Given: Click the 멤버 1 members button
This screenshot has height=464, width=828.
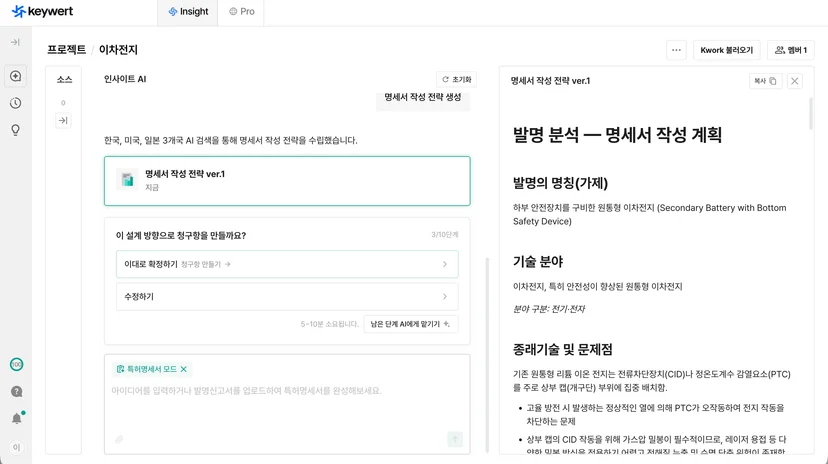Looking at the screenshot, I should pyautogui.click(x=791, y=50).
